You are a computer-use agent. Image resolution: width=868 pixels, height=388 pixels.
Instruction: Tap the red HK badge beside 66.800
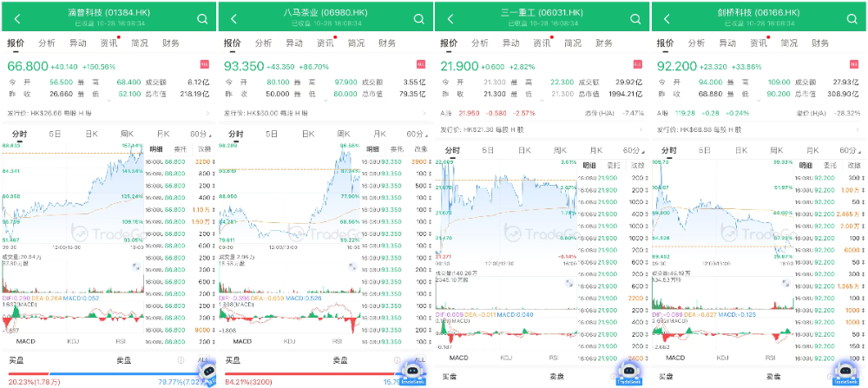204,64
